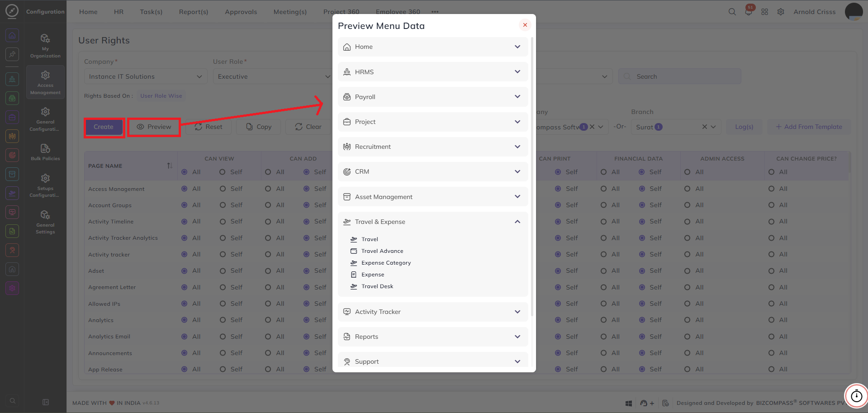
Task: Select CAN ADD Self for Adset row
Action: (307, 271)
